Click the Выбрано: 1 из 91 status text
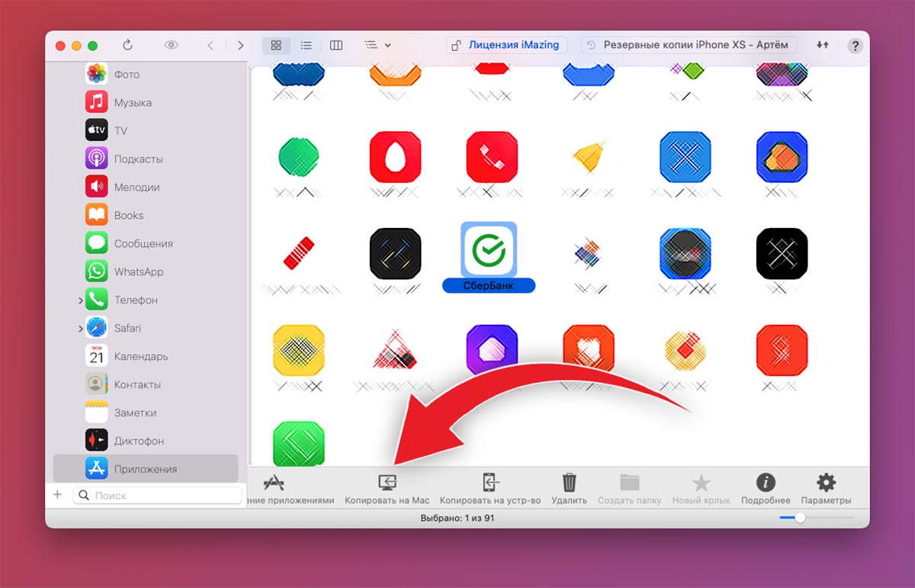The height and width of the screenshot is (588, 915). tap(457, 518)
